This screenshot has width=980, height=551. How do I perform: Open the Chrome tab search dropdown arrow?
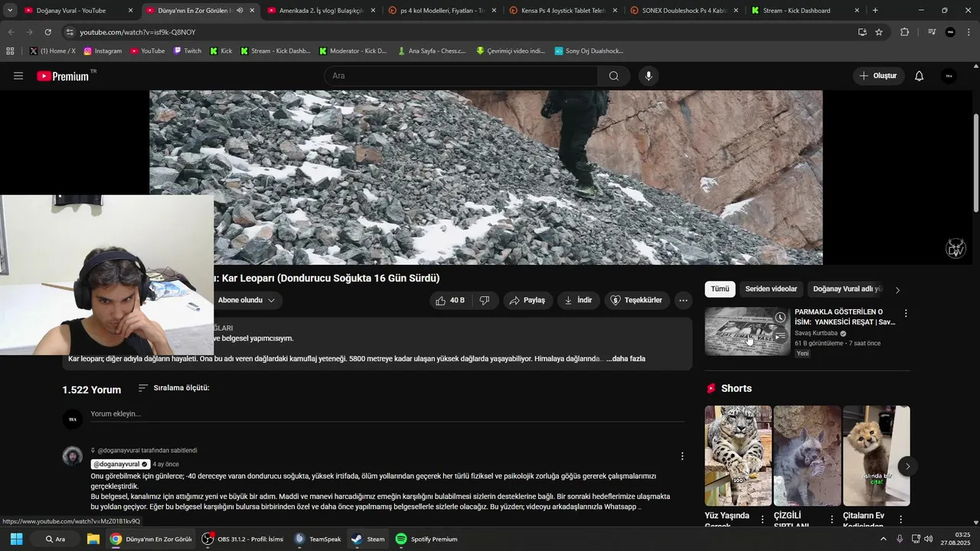coord(10,11)
